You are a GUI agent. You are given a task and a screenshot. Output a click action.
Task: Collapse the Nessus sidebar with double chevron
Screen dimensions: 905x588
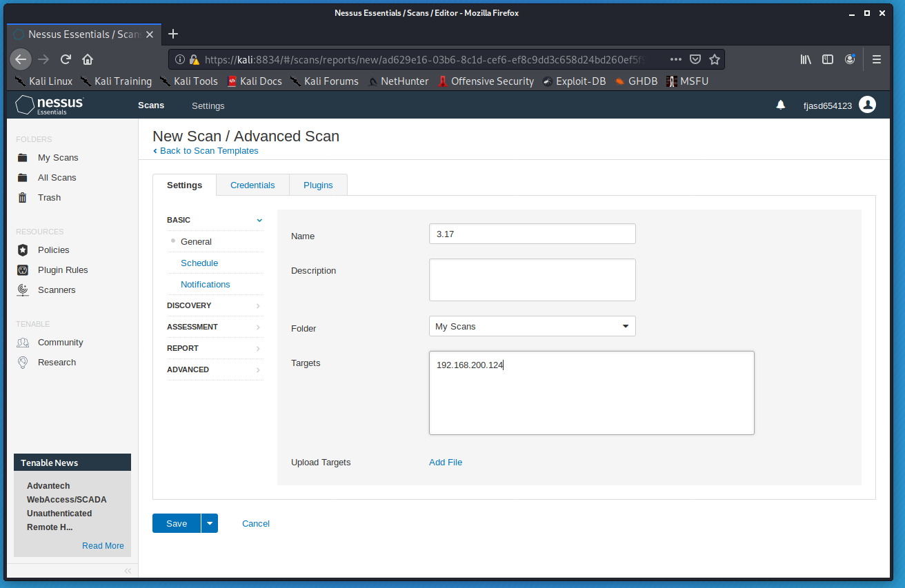128,571
